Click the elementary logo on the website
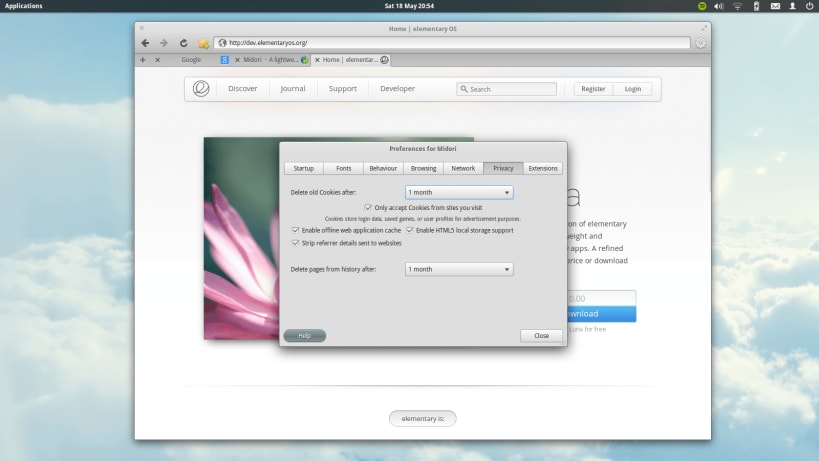The image size is (819, 461). click(201, 89)
